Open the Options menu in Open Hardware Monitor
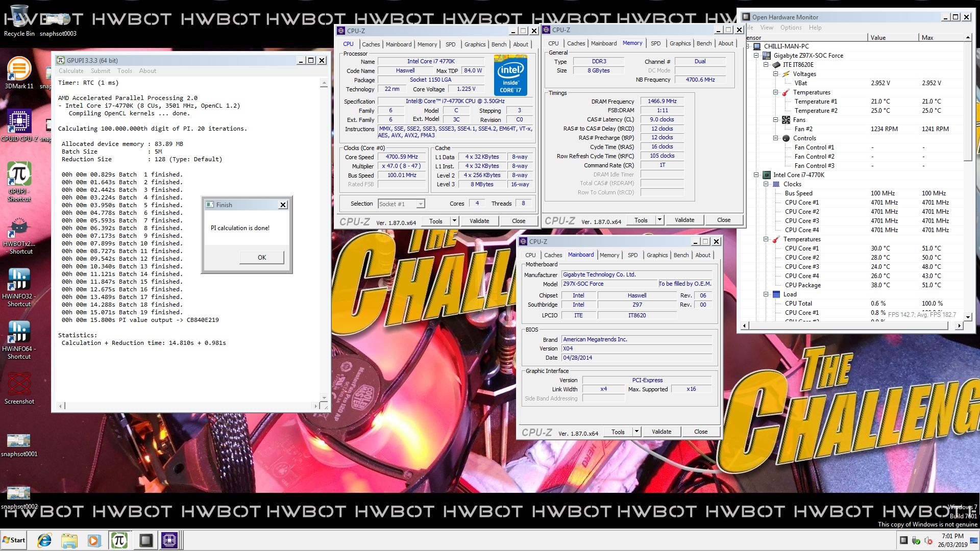 [791, 28]
